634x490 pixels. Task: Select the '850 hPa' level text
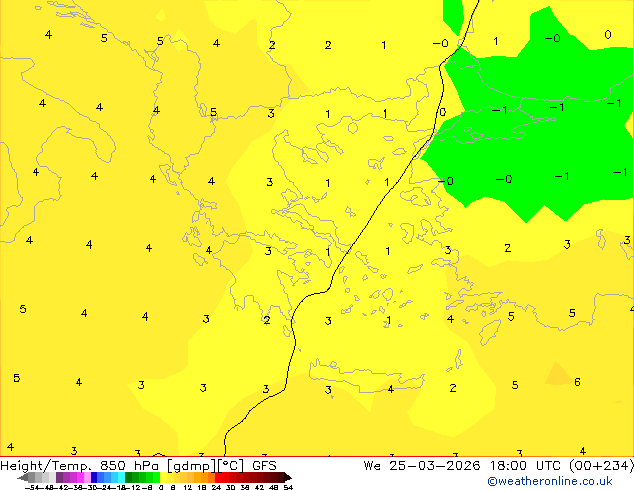129,466
